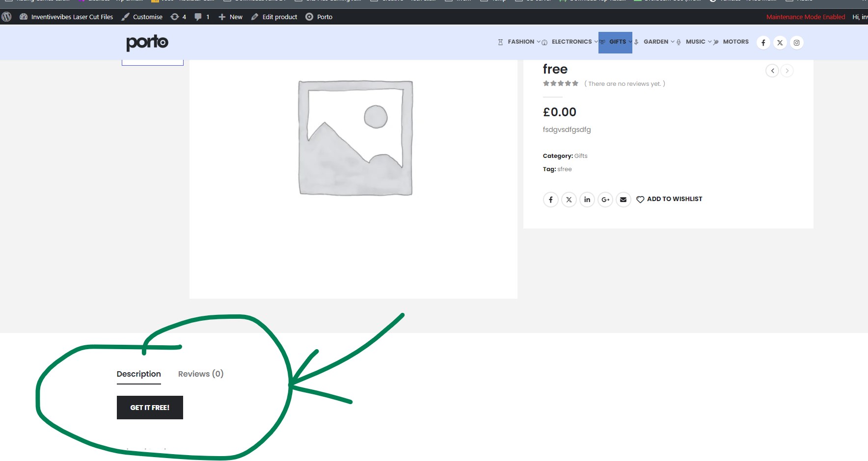Go to the Motors category
The height and width of the screenshot is (461, 868).
point(731,42)
